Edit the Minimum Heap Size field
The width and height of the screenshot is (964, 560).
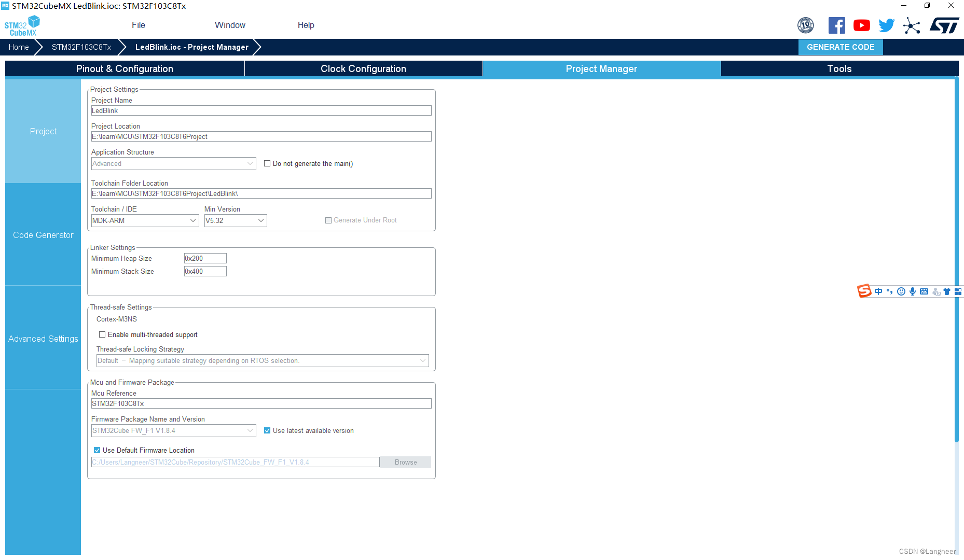tap(205, 258)
